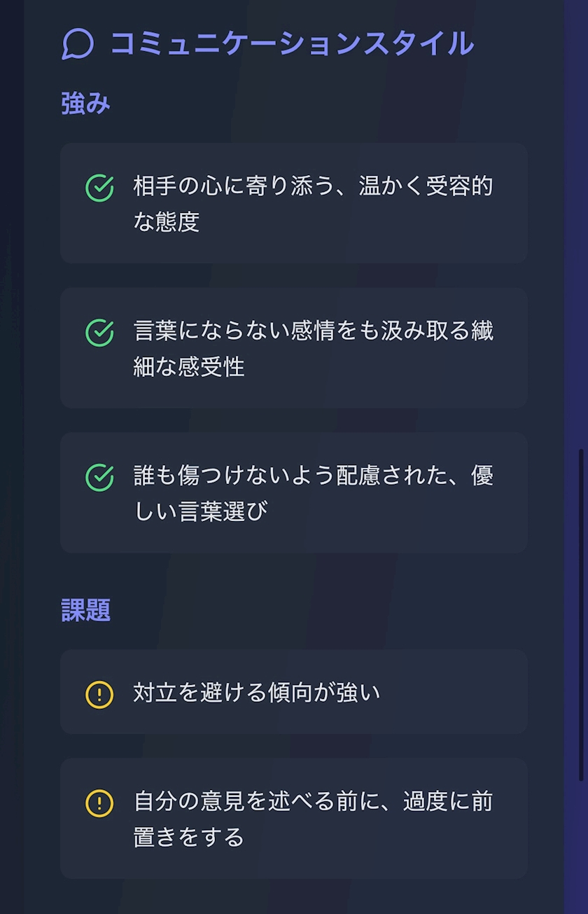The width and height of the screenshot is (588, 914).
Task: Click the green check icon beside 誰も傷つけないよう
Action: click(x=99, y=477)
